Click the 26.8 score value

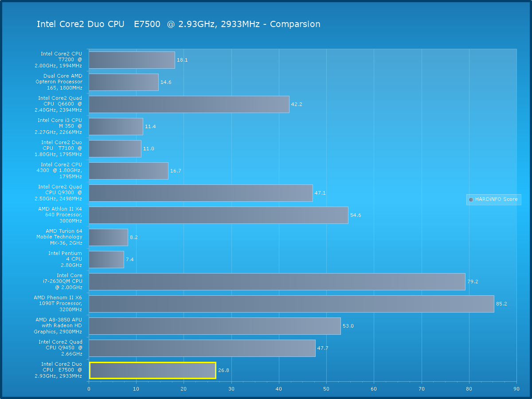(223, 370)
